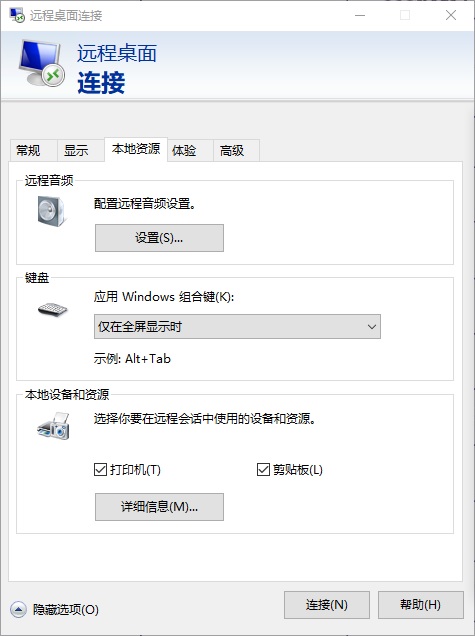Viewport: 475px width, 636px height.
Task: Click the 详细信息(M)... button
Action: tap(159, 507)
